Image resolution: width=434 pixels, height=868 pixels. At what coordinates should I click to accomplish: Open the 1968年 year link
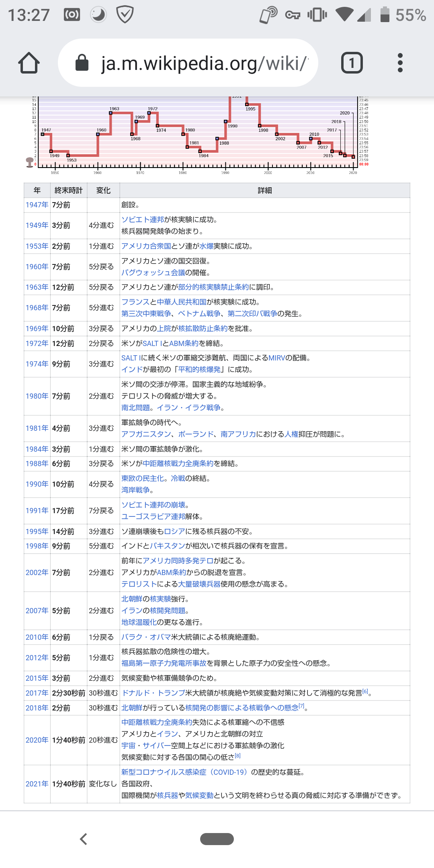(x=37, y=308)
